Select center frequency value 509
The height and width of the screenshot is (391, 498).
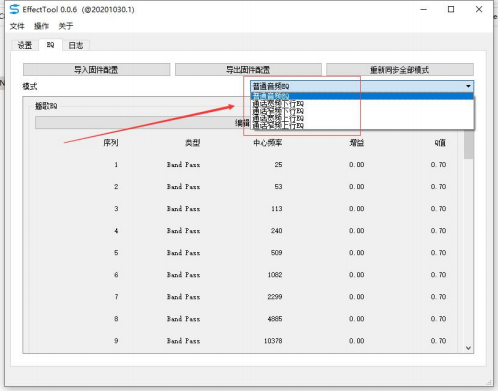click(277, 253)
